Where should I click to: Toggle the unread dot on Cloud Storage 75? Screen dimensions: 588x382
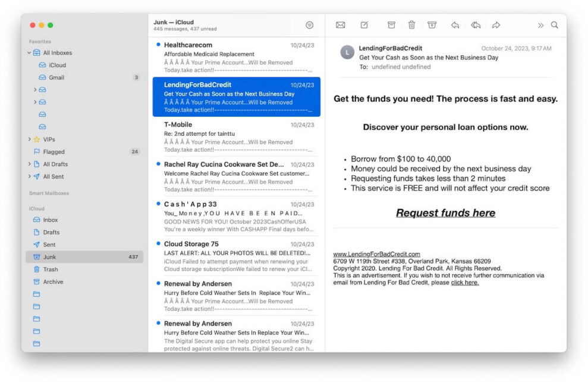point(157,244)
